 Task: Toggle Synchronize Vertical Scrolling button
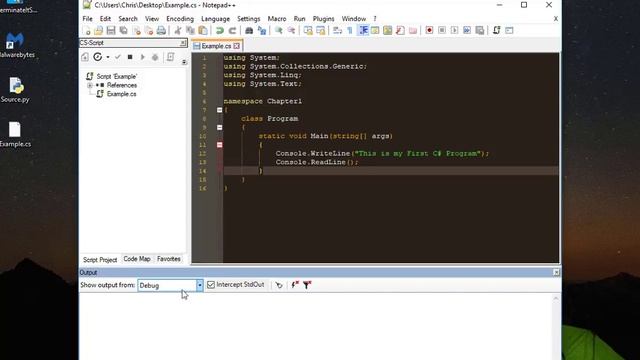308,31
